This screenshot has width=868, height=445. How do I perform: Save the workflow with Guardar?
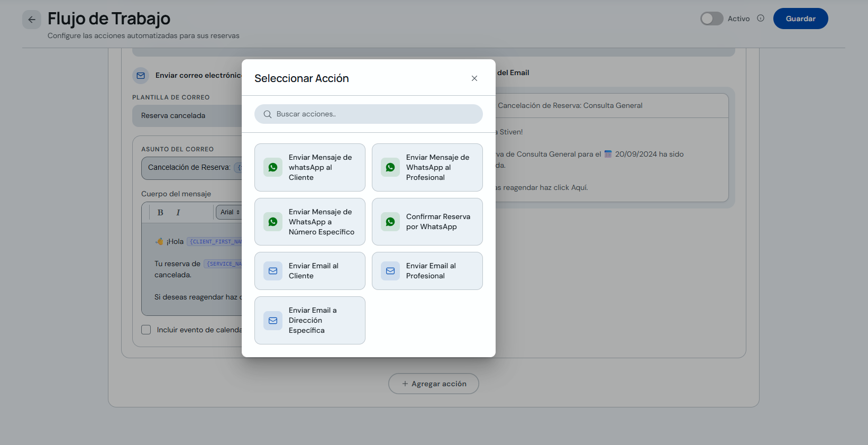800,19
